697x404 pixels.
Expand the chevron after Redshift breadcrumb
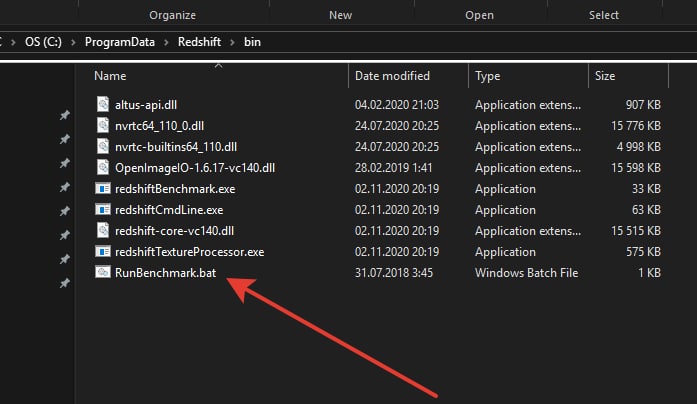232,43
